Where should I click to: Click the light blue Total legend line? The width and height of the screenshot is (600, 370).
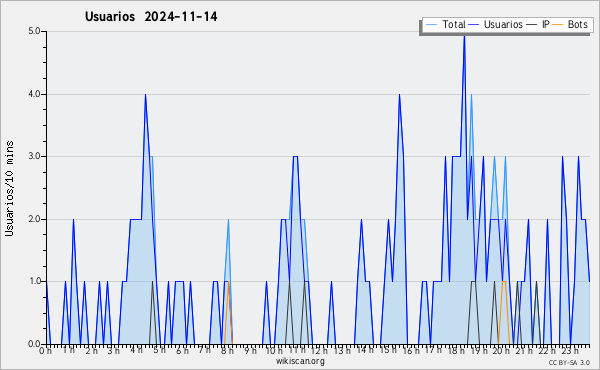[431, 25]
